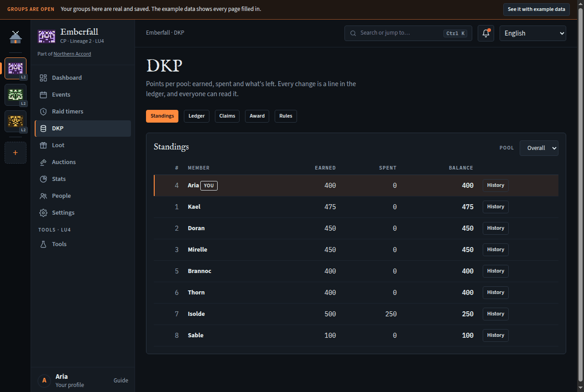
Task: Switch to the orange group avatar
Action: pos(16,121)
